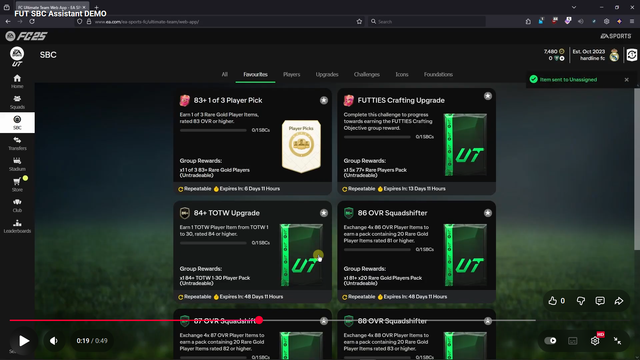Screen dimensions: 640x360
Task: Open the Home sidebar item
Action: [x=17, y=81]
